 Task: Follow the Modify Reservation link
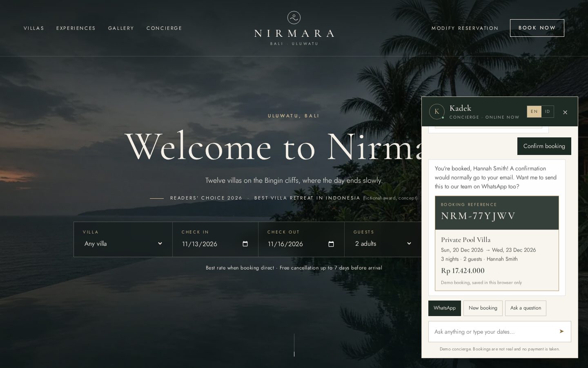465,28
